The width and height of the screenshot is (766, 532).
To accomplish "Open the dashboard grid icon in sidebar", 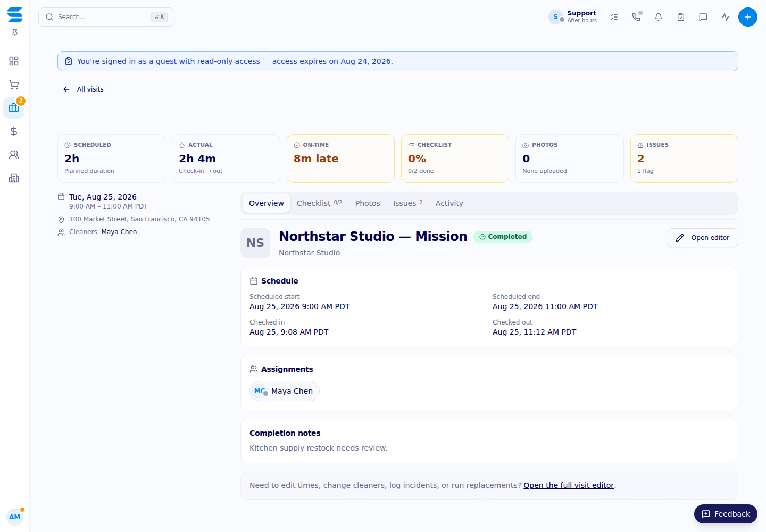I will (14, 61).
